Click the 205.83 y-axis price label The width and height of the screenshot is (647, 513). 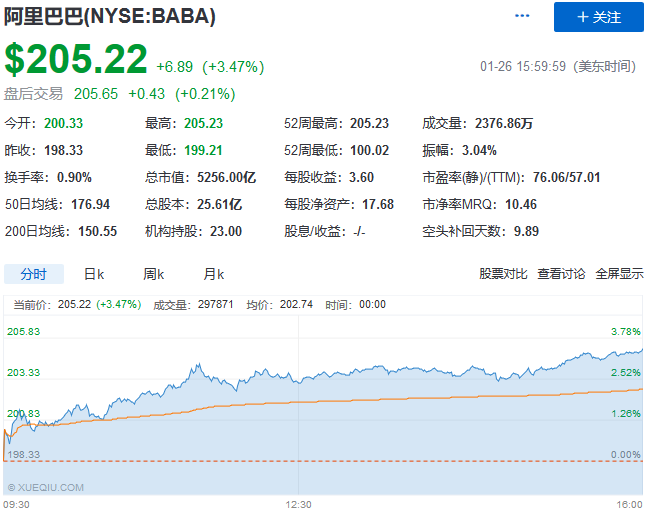click(24, 331)
